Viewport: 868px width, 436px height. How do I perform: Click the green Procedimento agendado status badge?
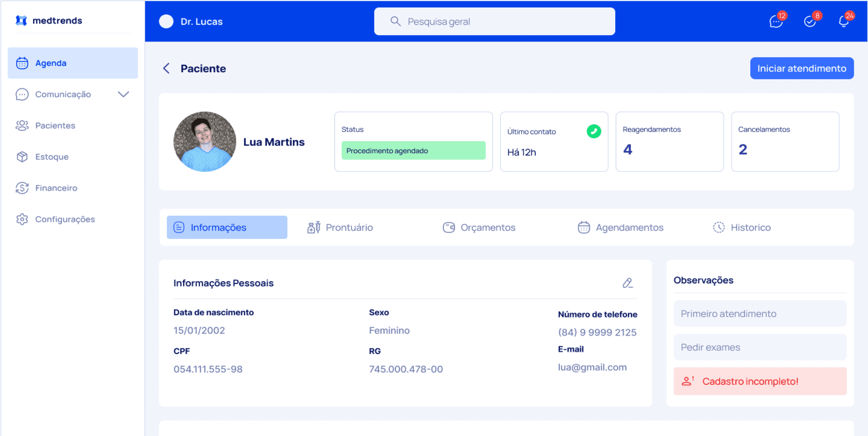pyautogui.click(x=413, y=151)
